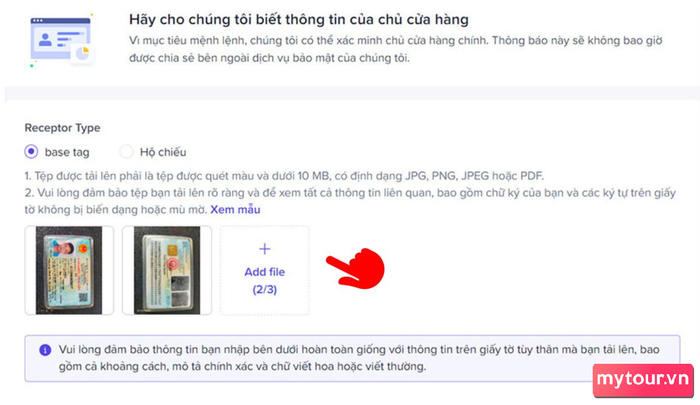This screenshot has height=405, width=700.
Task: Click the store owner information heading
Action: (299, 20)
